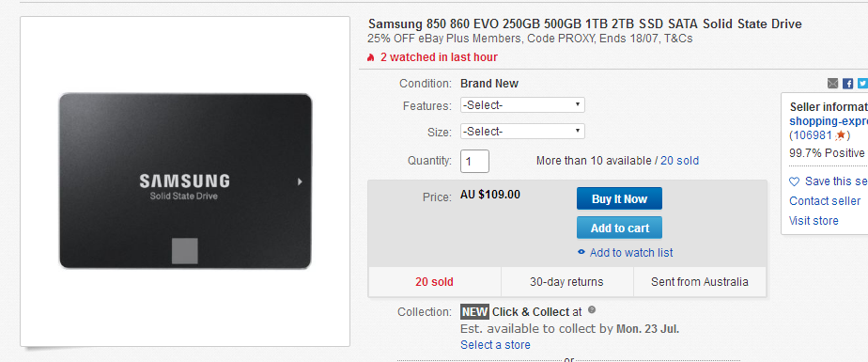Click Visit store link

pos(814,221)
